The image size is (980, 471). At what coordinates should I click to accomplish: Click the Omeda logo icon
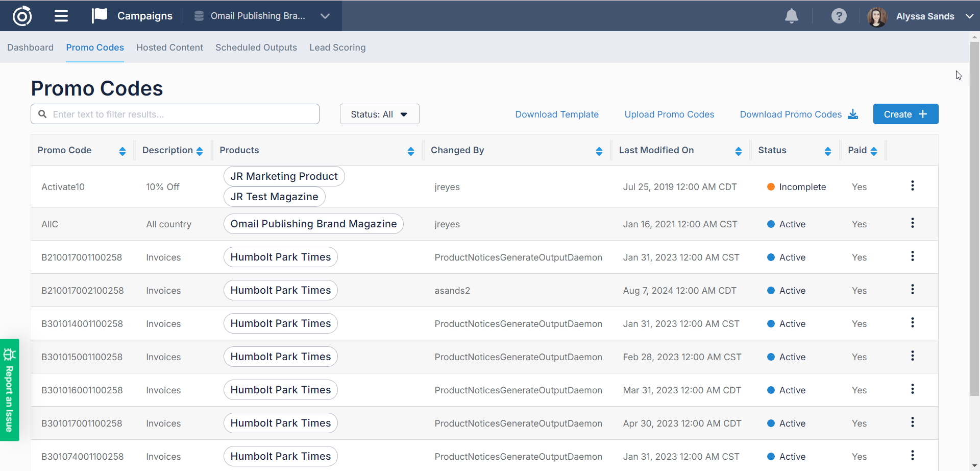point(22,16)
